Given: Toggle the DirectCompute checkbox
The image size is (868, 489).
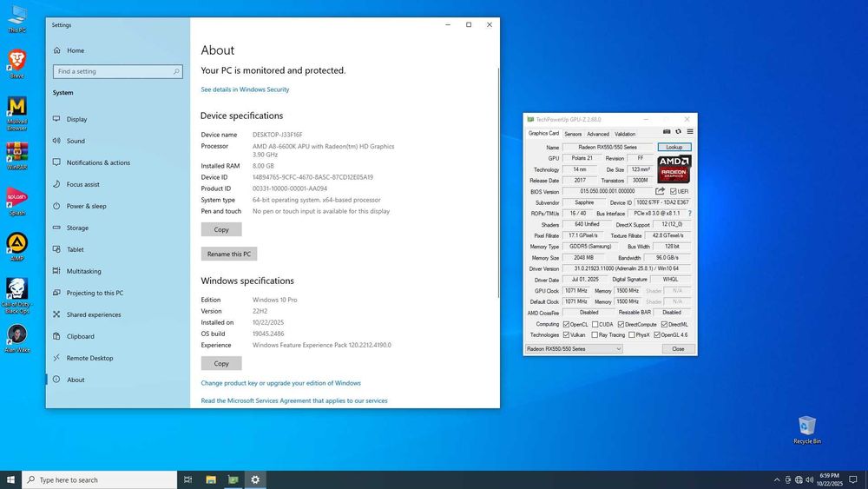Looking at the screenshot, I should tap(621, 325).
